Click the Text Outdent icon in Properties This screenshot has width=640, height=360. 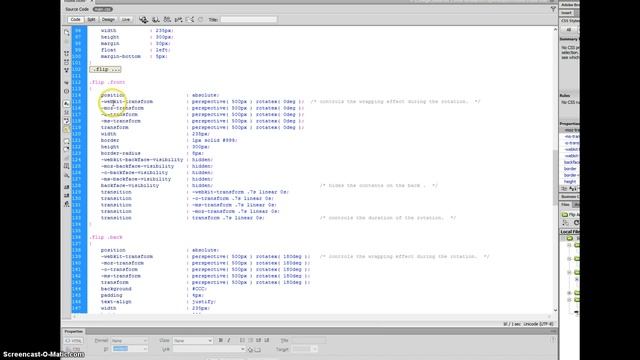(x=258, y=340)
